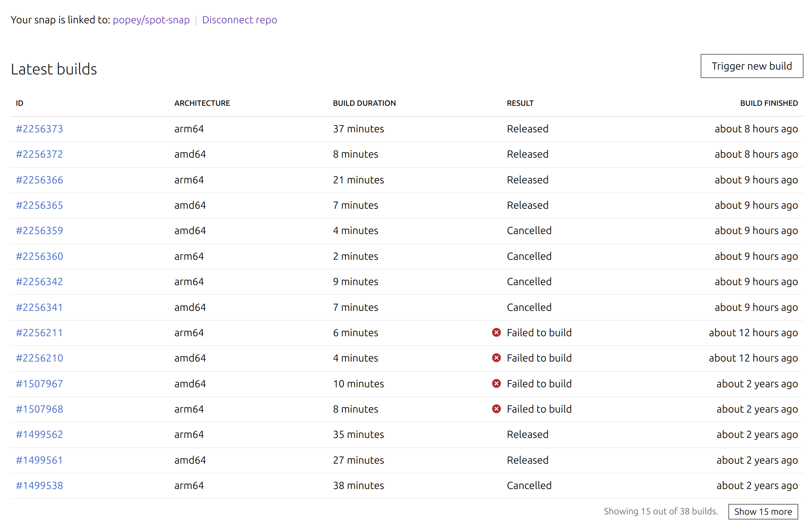Click the red X icon for #1507968
The image size is (812, 528).
(496, 409)
